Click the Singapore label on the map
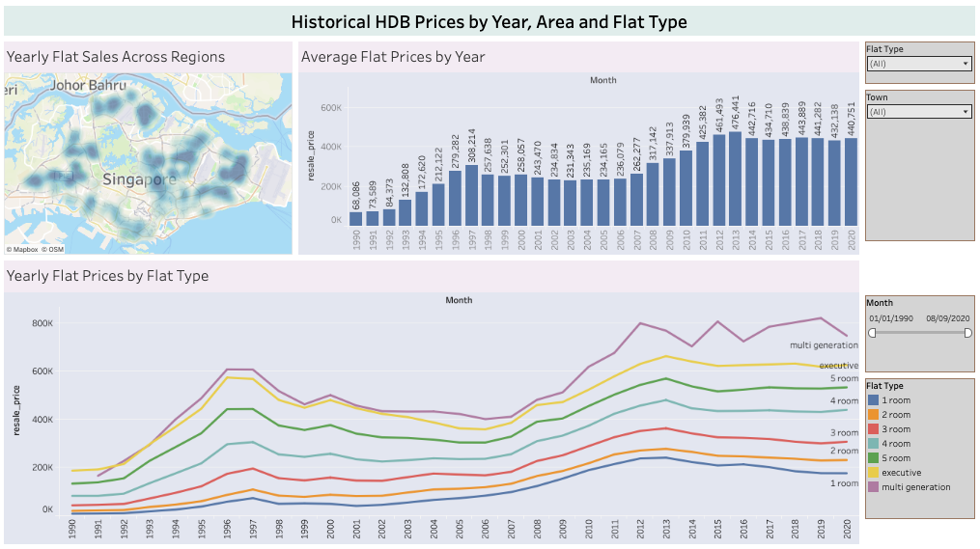The height and width of the screenshot is (549, 980). pyautogui.click(x=139, y=179)
